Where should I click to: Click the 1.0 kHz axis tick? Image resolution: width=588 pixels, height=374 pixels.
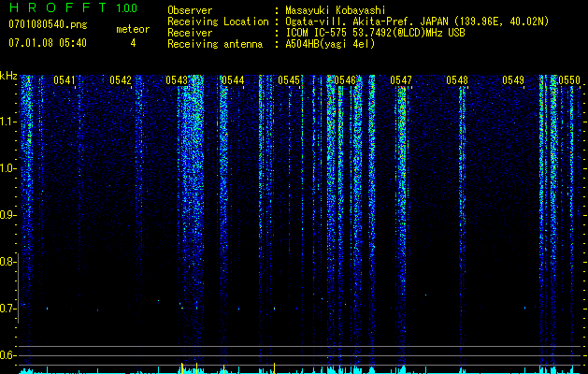click(8, 168)
